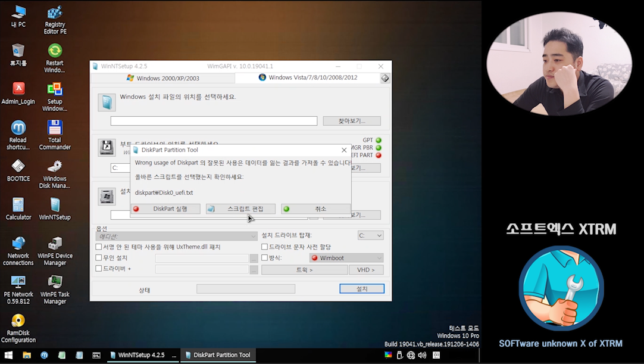644x364 pixels.
Task: Click 찾아보기 for Windows install files
Action: (x=352, y=121)
